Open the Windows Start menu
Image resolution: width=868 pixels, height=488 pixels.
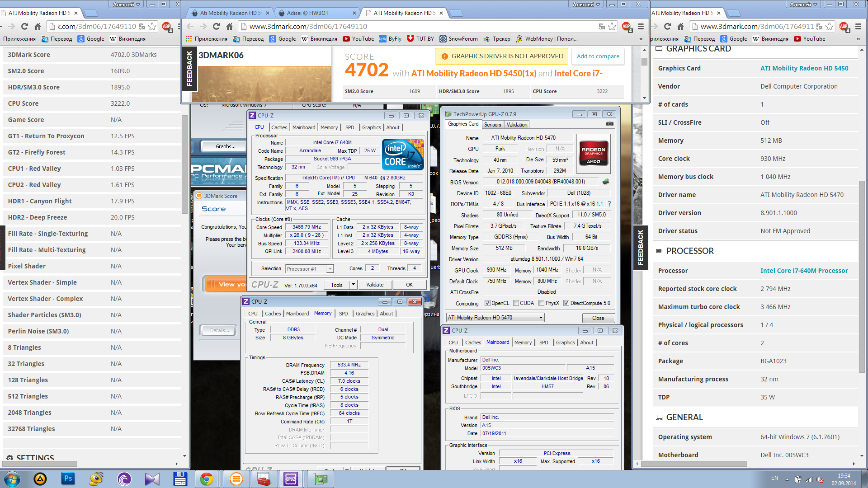tap(12, 479)
